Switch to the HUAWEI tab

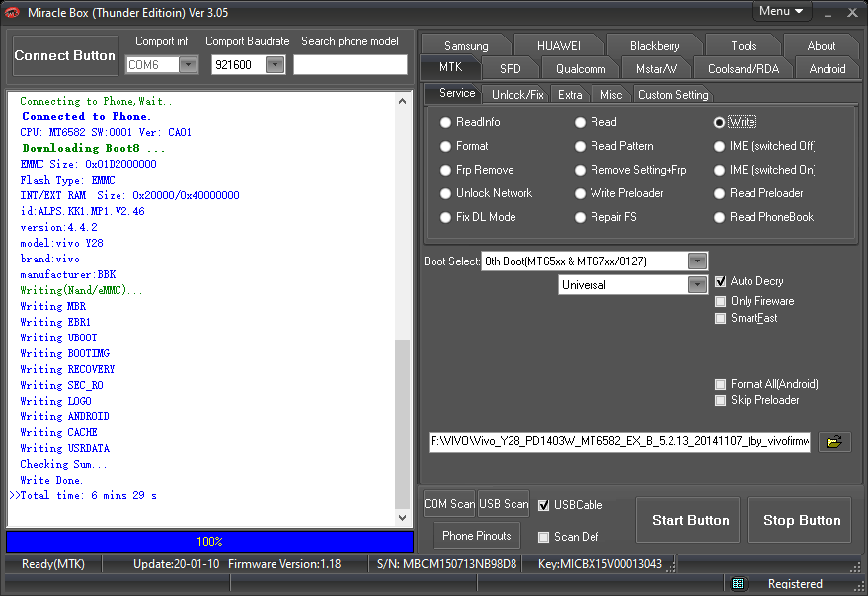pos(559,46)
